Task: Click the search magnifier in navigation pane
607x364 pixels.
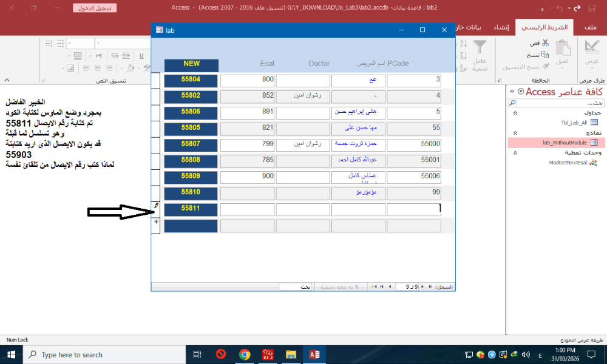Action: 514,103
